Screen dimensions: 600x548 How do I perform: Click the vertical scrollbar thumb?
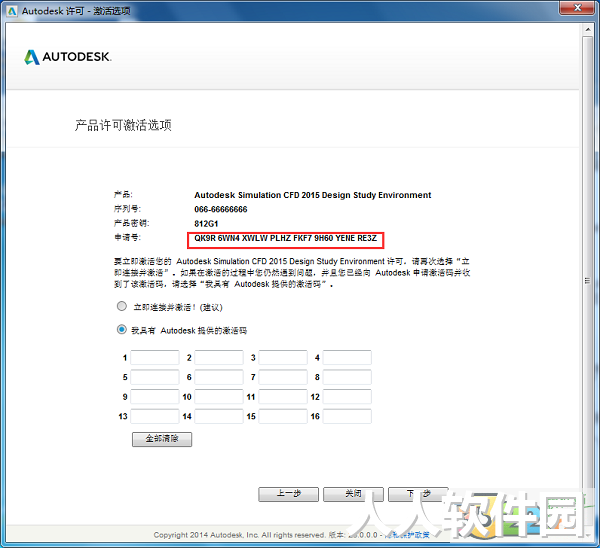click(x=588, y=281)
